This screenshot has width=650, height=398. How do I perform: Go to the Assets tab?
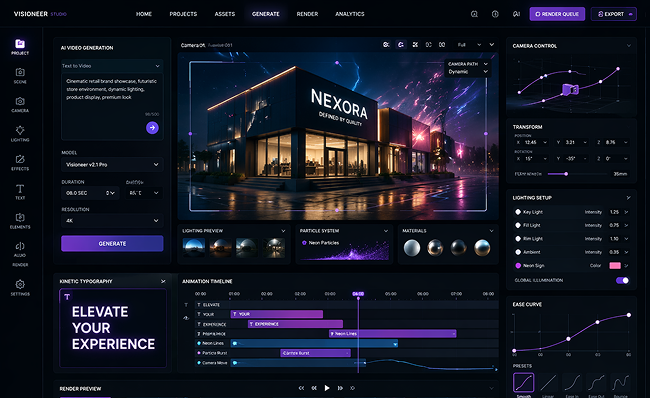click(225, 14)
